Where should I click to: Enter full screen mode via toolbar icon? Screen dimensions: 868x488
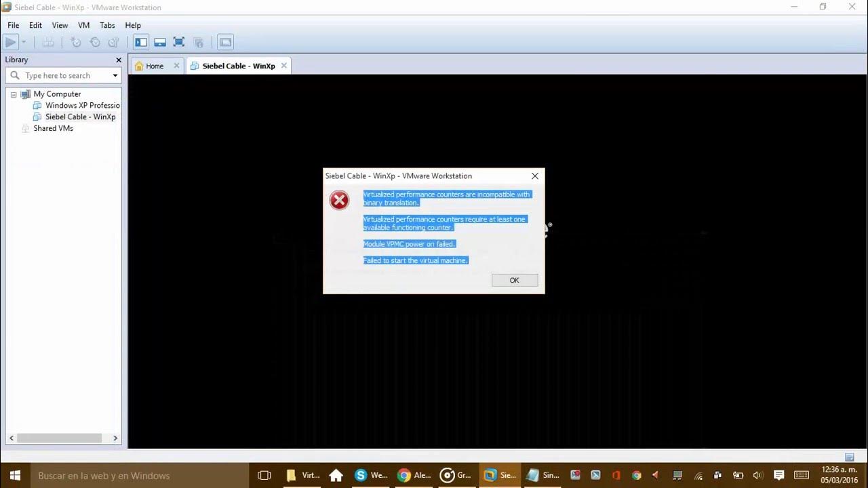(179, 42)
